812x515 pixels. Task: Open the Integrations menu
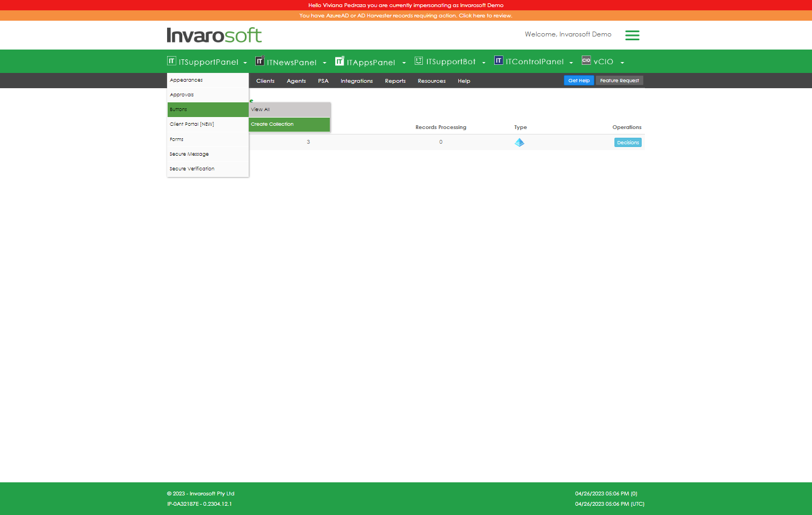tap(356, 81)
